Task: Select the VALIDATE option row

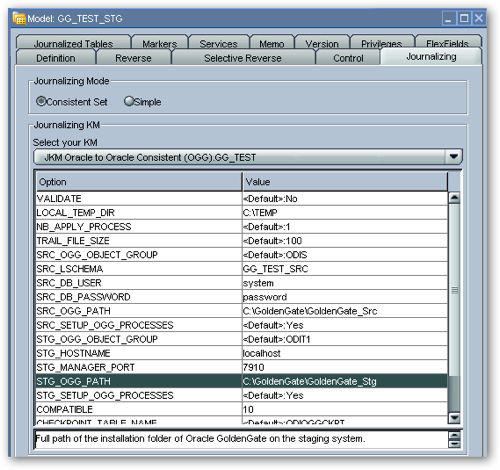Action: point(139,199)
